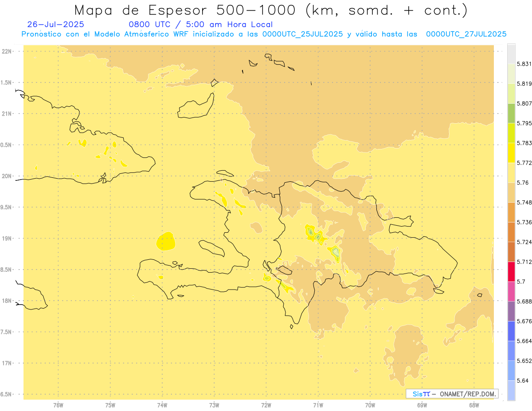Click the 5.76 legend value
The height and width of the screenshot is (411, 532).
[523, 183]
